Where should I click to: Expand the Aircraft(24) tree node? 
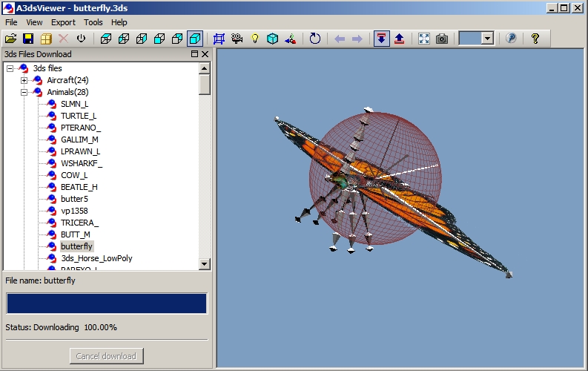(x=24, y=80)
